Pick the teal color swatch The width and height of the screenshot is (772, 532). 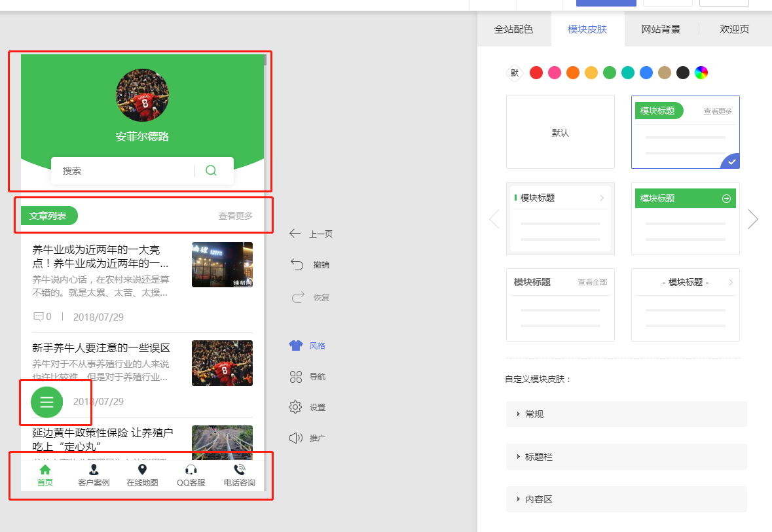628,73
